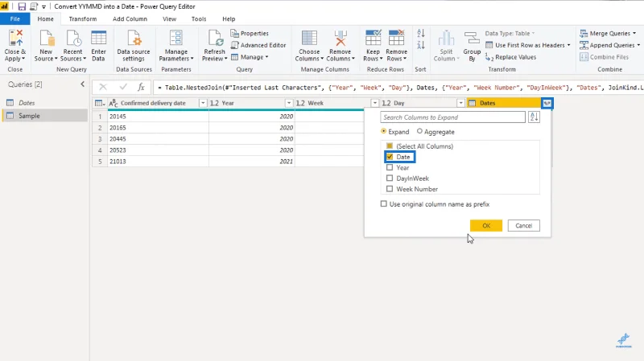Focus the Search Columns to Expand field
The image size is (644, 361).
452,117
